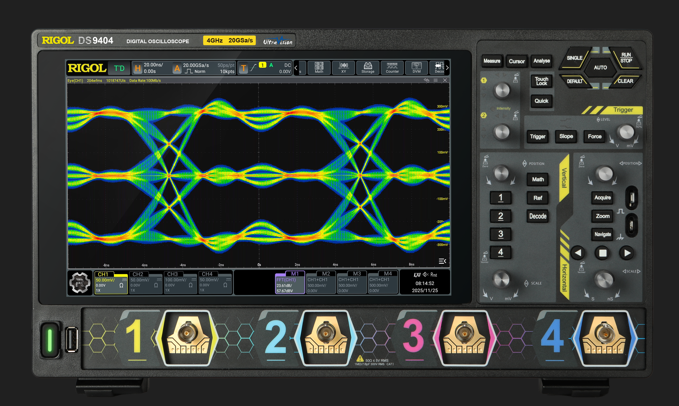Toggle vertical channel 1 button
The image size is (679, 406).
point(501,198)
